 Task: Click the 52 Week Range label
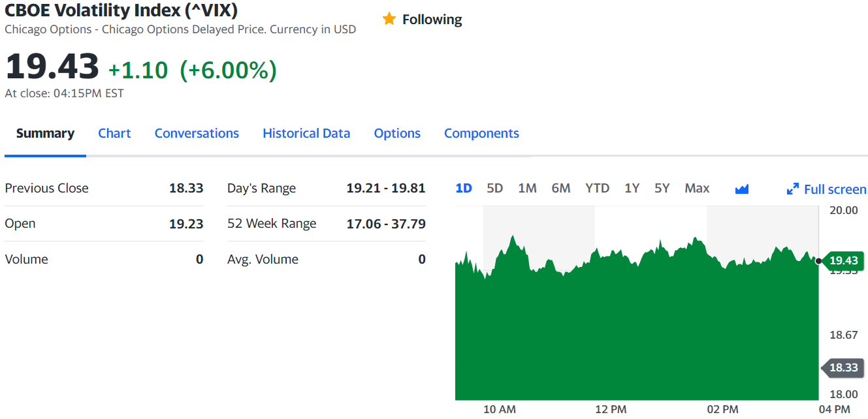coord(272,223)
